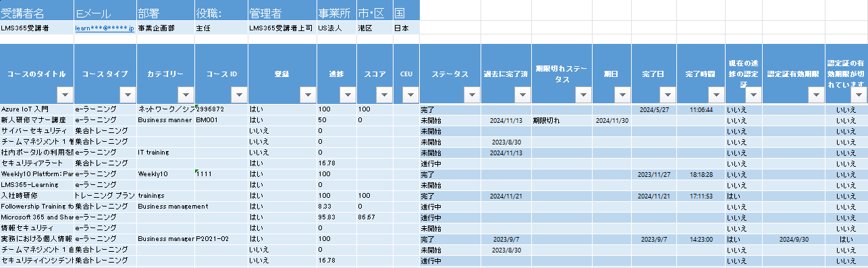The width and height of the screenshot is (868, 268).
Task: Open the 完了時間 filter dropdown
Action: click(x=717, y=95)
